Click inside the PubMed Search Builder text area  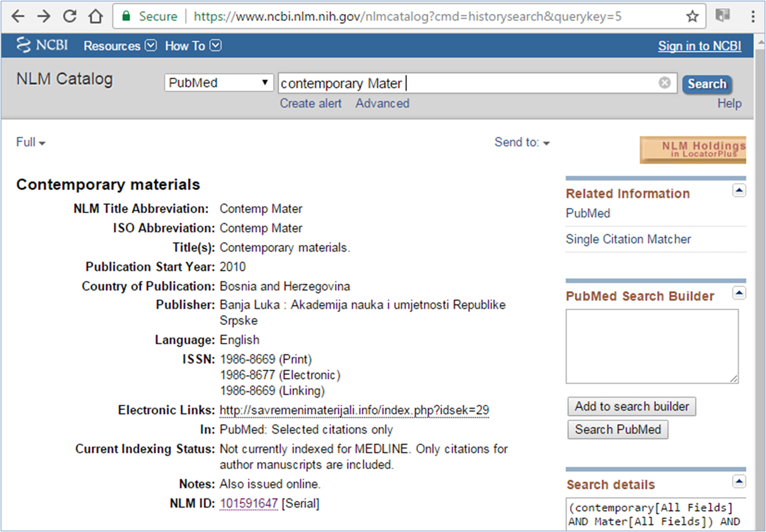[x=652, y=346]
